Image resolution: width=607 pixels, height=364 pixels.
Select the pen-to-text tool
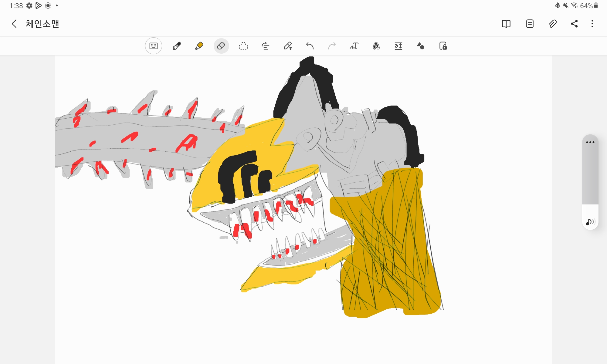[288, 46]
